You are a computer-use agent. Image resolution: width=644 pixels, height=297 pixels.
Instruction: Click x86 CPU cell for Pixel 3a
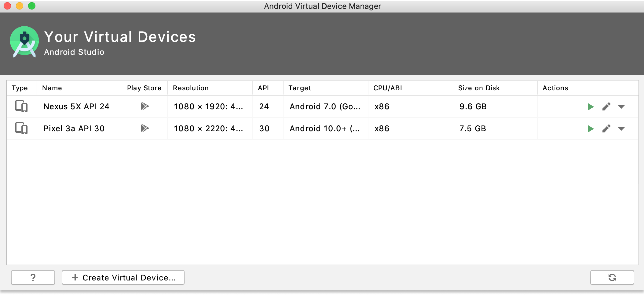[410, 128]
